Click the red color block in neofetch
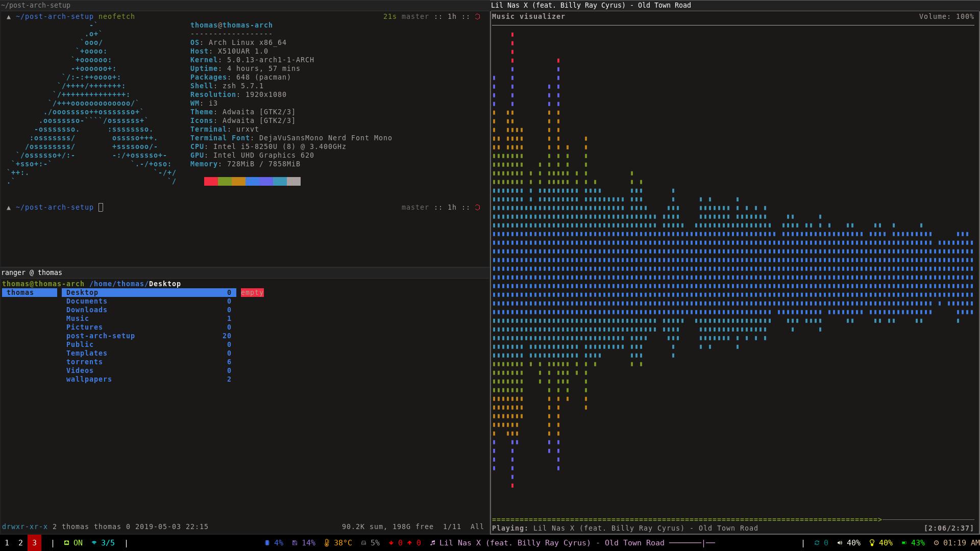Screen dimensions: 980x551 [211, 181]
